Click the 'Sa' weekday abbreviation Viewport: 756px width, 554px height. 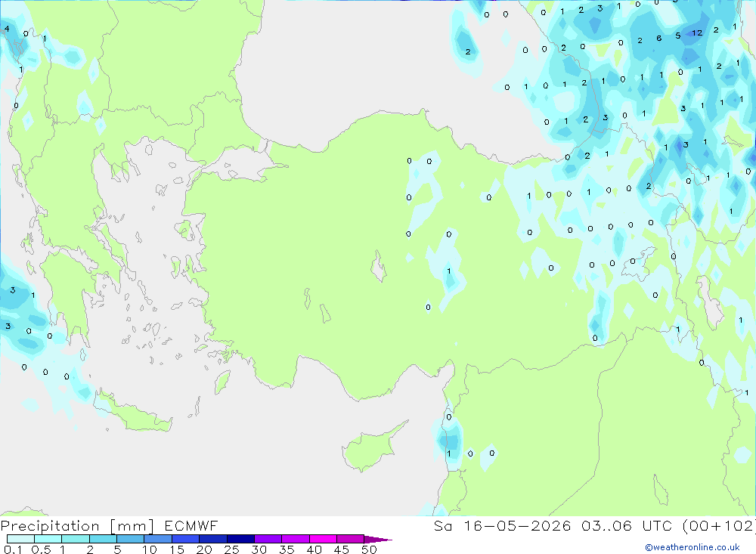tap(442, 525)
